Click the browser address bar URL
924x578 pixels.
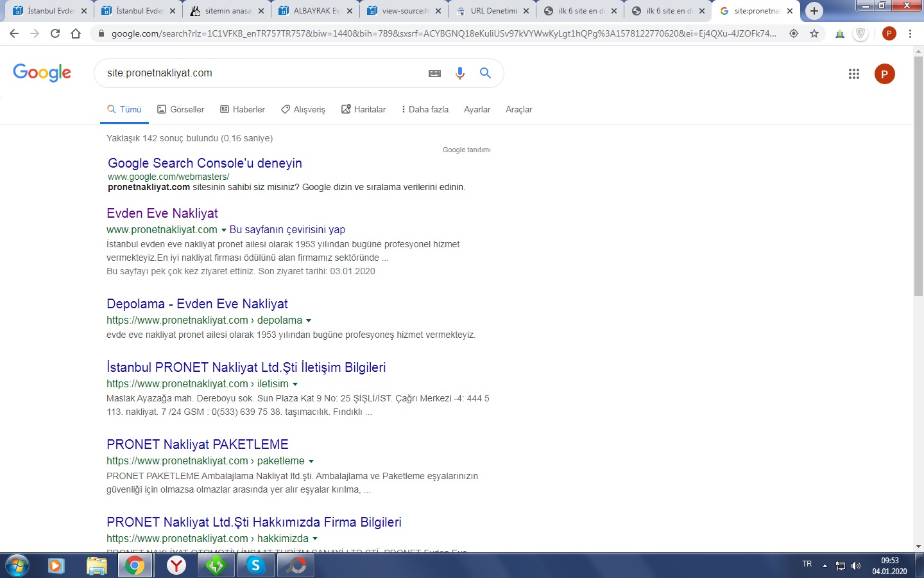[444, 33]
